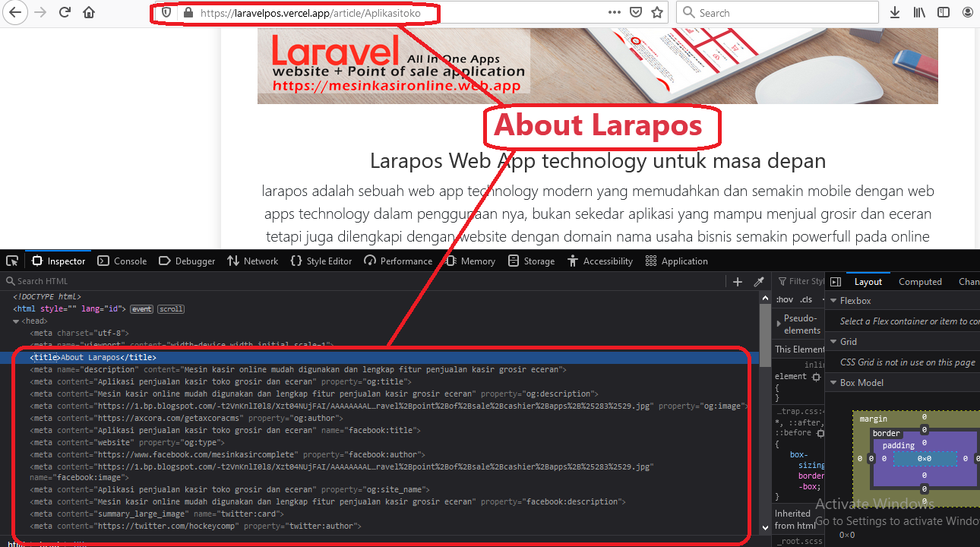
Task: Select the og:author meta node
Action: (187, 418)
